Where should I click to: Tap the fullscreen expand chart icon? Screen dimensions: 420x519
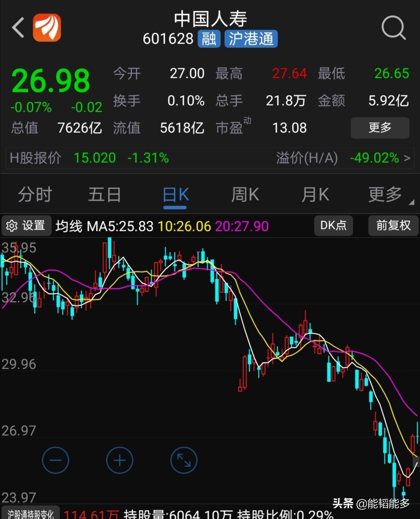pos(184,460)
